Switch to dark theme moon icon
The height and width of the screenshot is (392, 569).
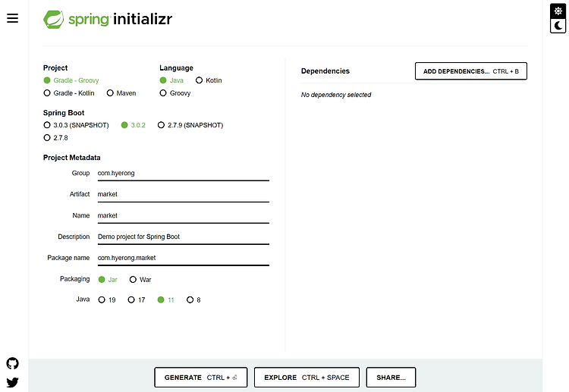[x=558, y=26]
